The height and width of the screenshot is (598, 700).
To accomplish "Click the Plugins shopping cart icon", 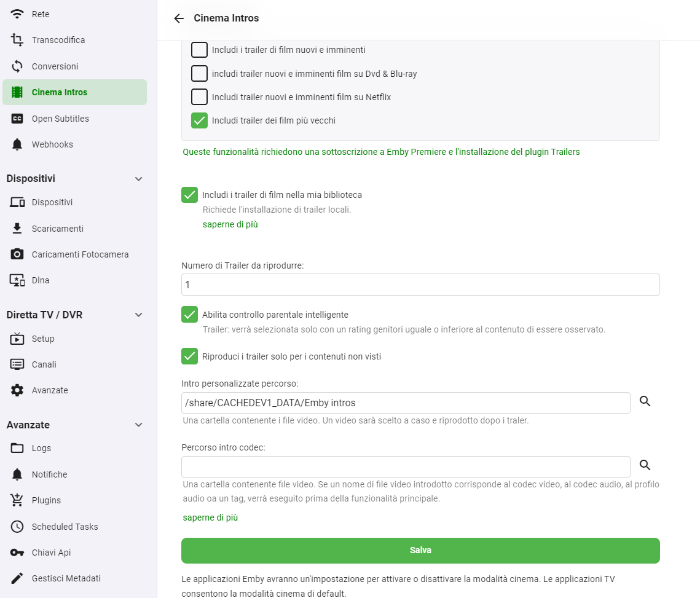I will pos(17,500).
